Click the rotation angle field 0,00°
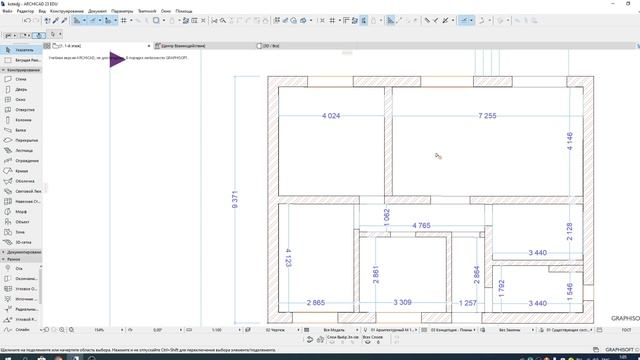Viewport: 640px width, 360px height. pos(157,330)
